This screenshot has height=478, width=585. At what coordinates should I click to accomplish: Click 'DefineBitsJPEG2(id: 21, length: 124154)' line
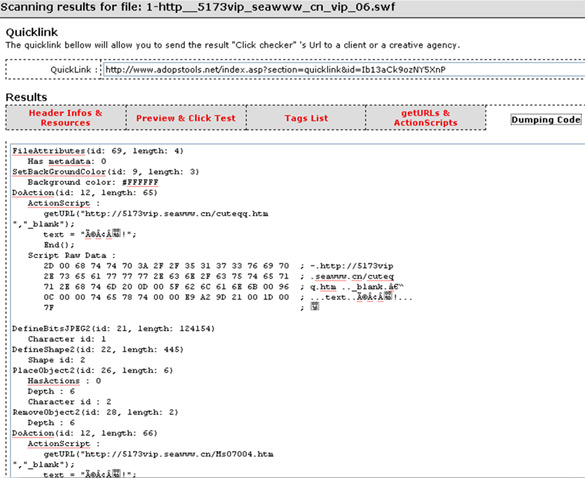click(x=113, y=329)
